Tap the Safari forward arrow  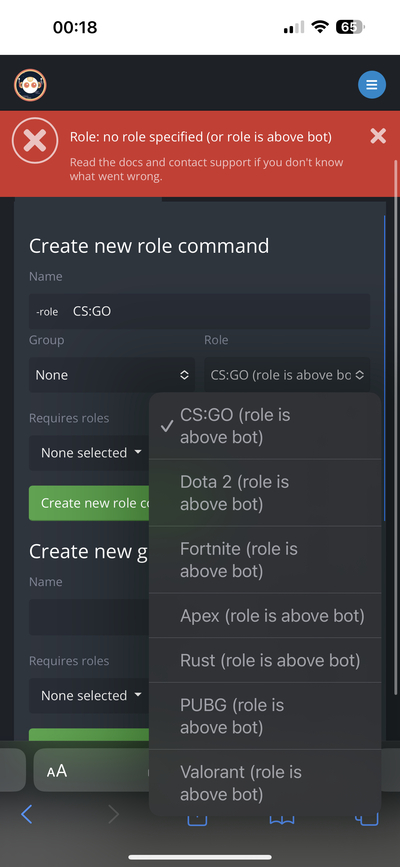113,814
